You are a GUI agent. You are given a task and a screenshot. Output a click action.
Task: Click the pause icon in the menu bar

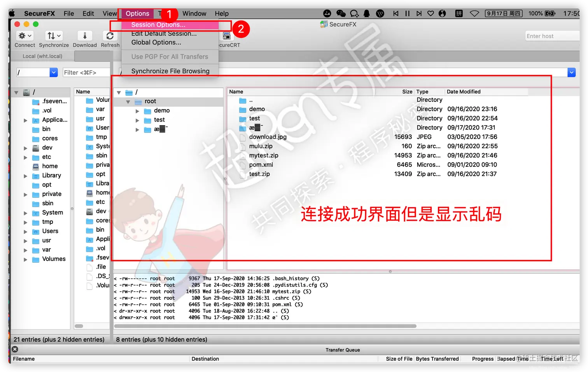[408, 14]
